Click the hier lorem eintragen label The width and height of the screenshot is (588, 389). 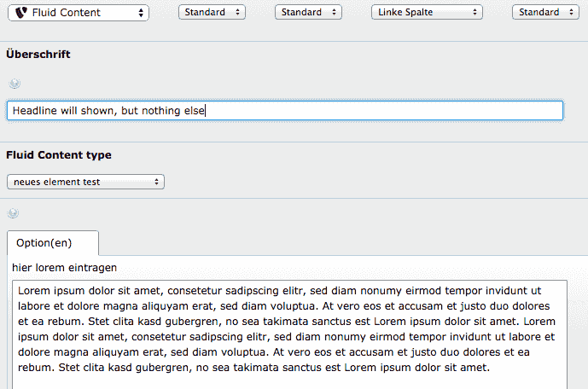click(64, 268)
